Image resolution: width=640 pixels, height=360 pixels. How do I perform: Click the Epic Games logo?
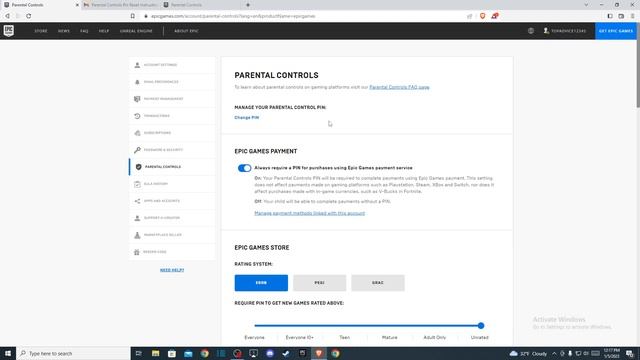(x=9, y=31)
